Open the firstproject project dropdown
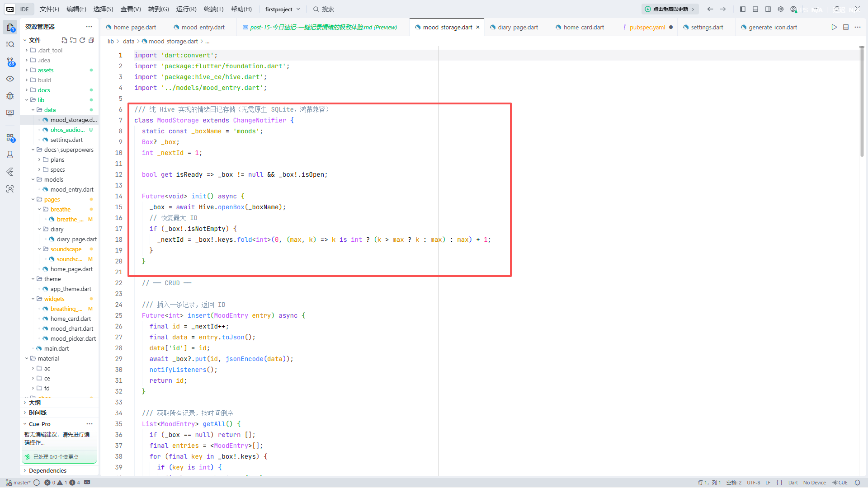Screen dimensions: 868x488 click(283, 9)
